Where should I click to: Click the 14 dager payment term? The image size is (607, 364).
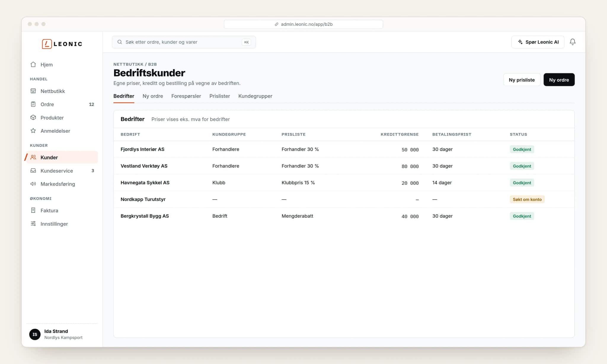click(442, 183)
